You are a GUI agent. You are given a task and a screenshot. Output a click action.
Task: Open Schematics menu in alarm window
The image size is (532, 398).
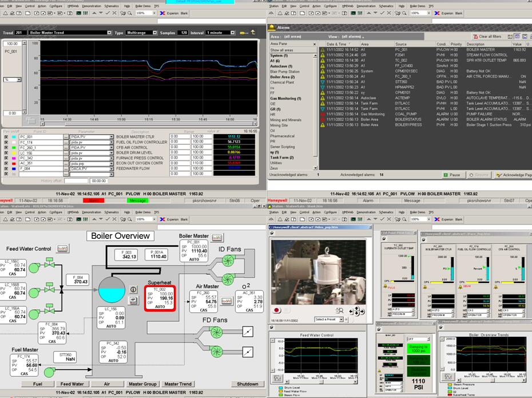(x=386, y=6)
